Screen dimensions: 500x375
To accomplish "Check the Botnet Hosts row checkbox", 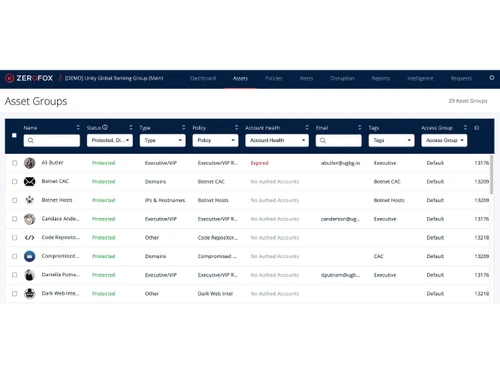I will [x=15, y=200].
